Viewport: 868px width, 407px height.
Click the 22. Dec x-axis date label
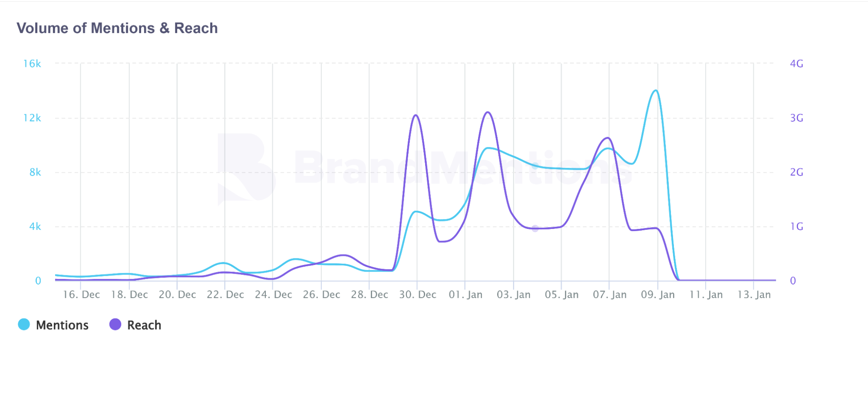tap(225, 294)
